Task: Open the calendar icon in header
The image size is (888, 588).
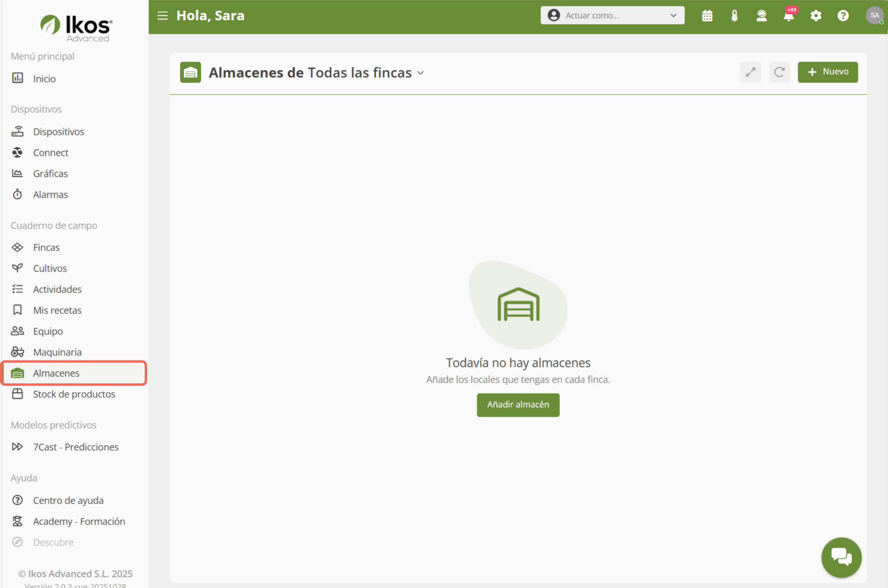Action: click(707, 16)
